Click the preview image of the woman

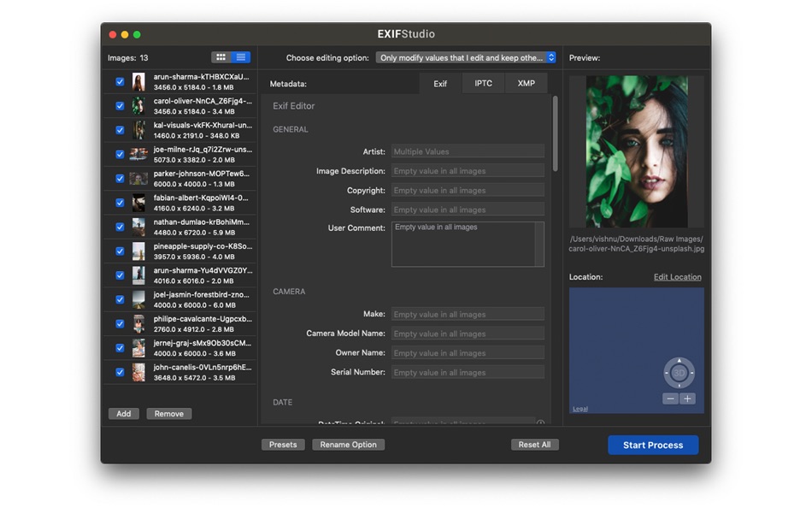[637, 151]
